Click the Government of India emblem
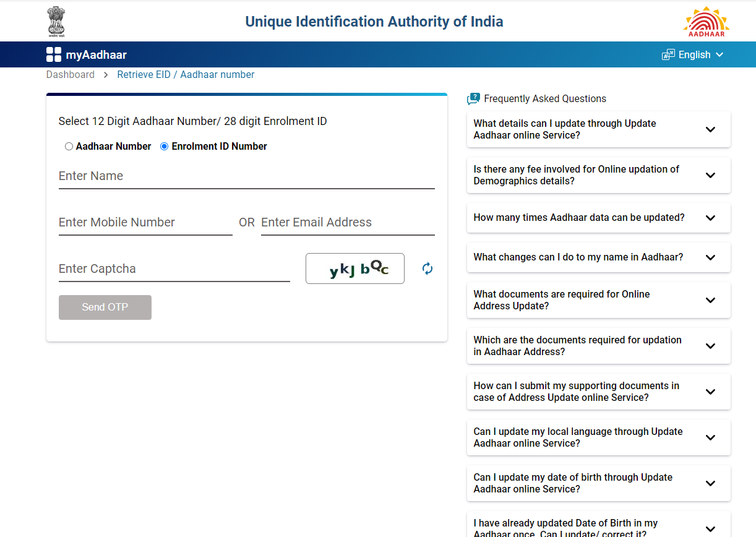The image size is (756, 537). (x=56, y=22)
